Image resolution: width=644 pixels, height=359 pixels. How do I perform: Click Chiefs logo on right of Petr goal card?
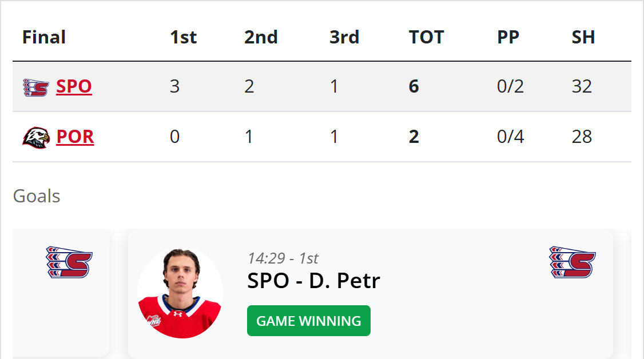(x=572, y=262)
